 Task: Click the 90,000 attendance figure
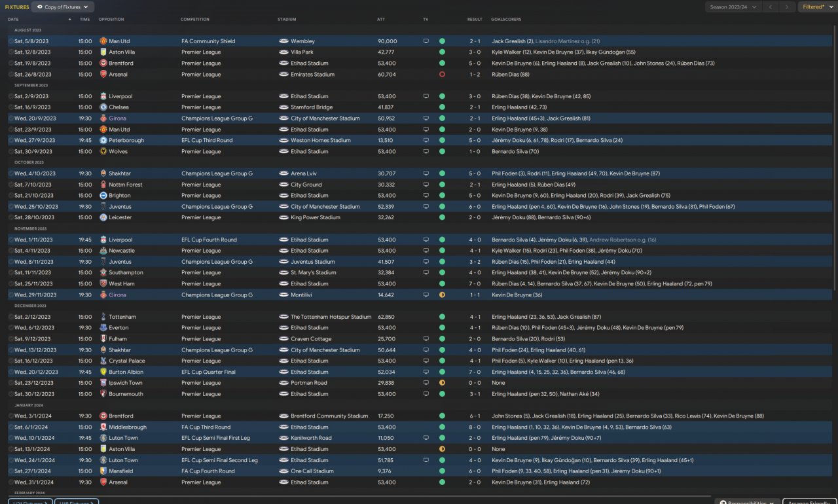387,41
